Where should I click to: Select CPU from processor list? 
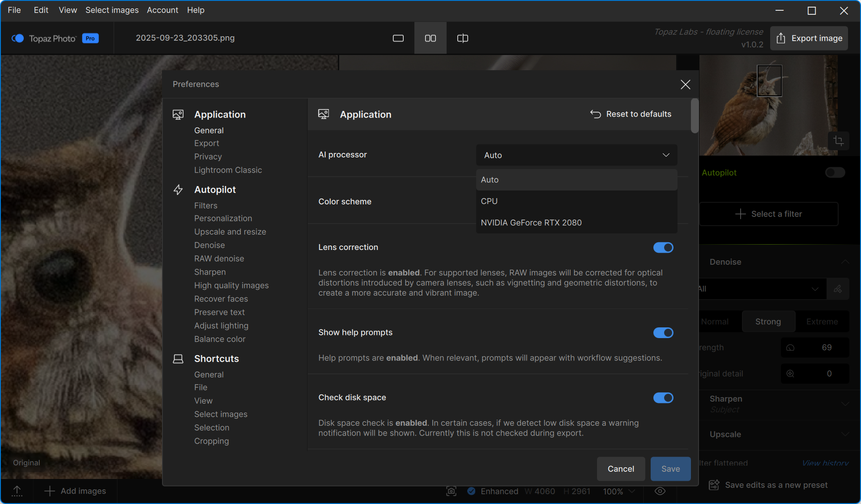(x=489, y=201)
